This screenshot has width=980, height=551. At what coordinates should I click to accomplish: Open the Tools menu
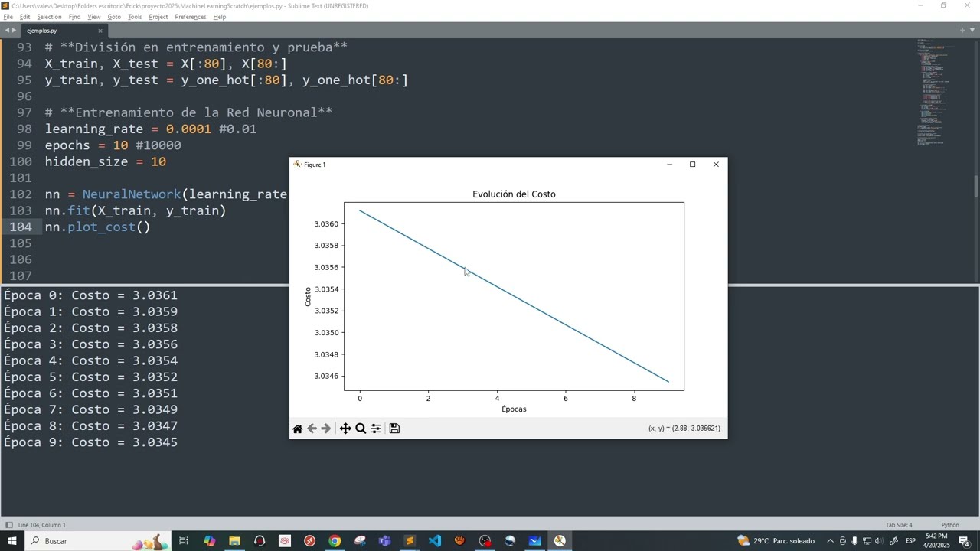(x=135, y=17)
